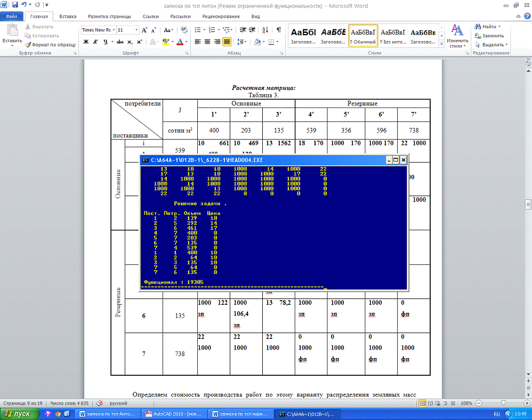Viewport: 532px width, 420px height.
Task: Toggle justified paragraph alignment
Action: (x=227, y=42)
